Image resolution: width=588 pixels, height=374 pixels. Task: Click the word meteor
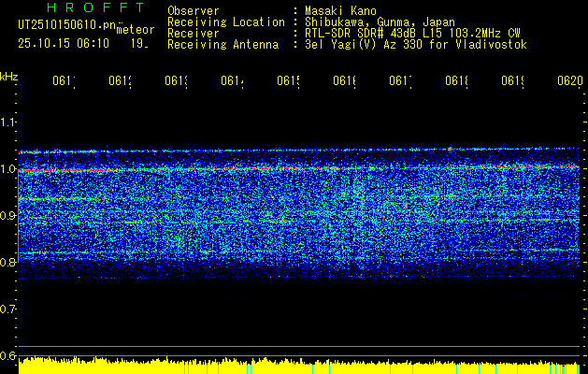(136, 30)
